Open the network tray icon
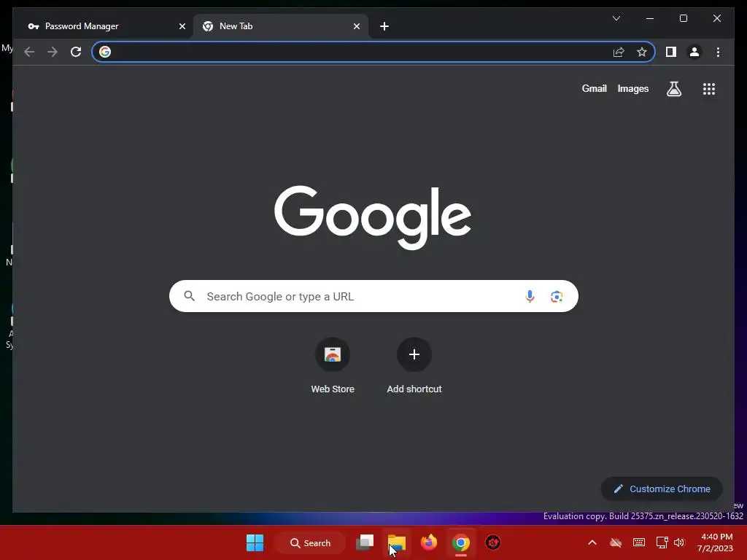Screen dimensions: 747x560 click(662, 542)
